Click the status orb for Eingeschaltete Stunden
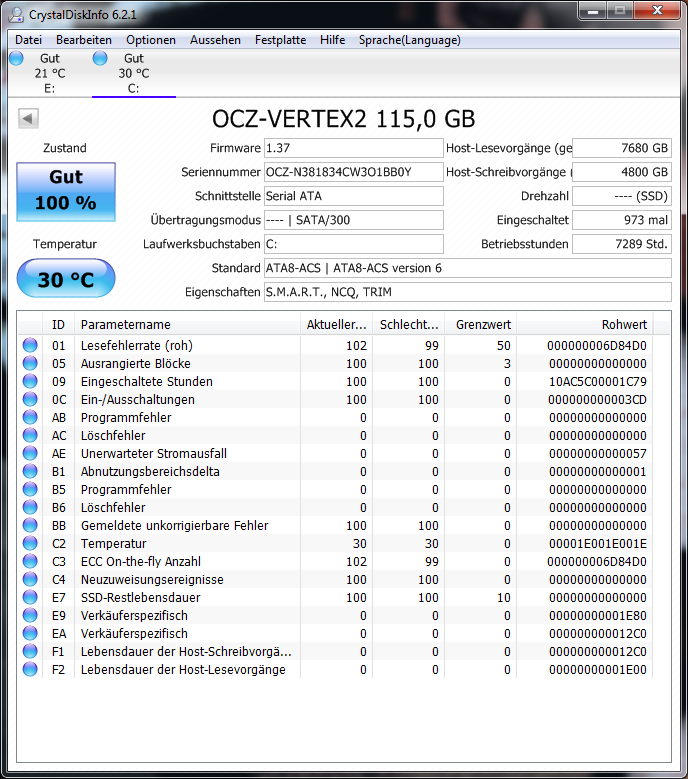Viewport: 688px width, 779px height. click(30, 381)
